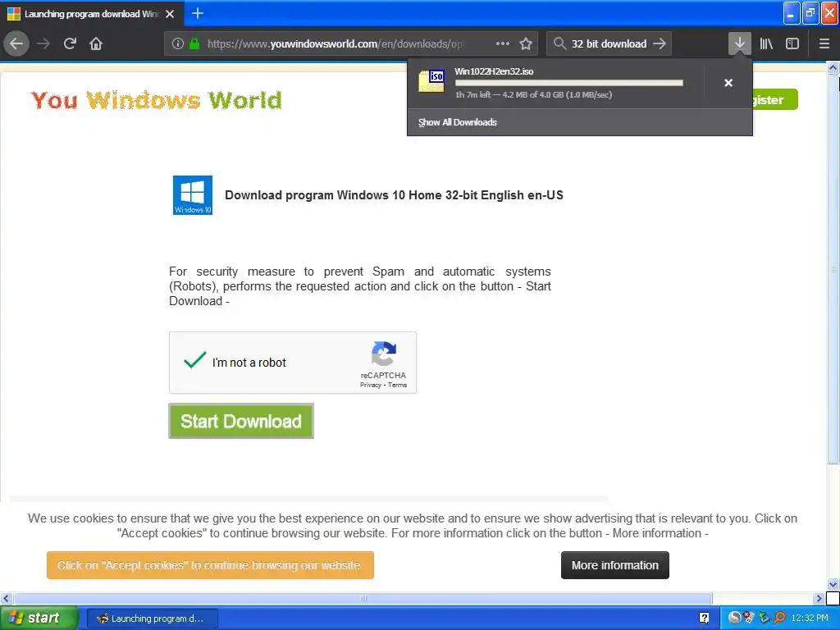Click the vertical scrollbar down arrow
The height and width of the screenshot is (630, 840).
pyautogui.click(x=833, y=584)
